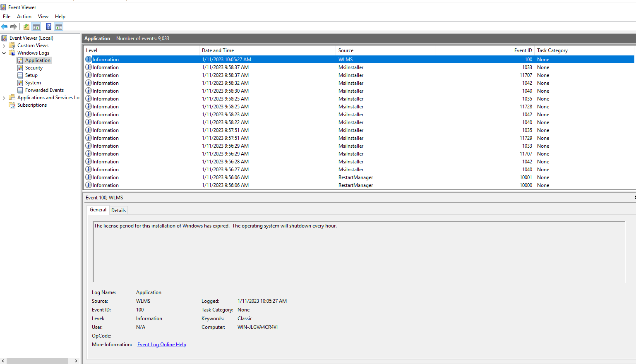Open the Action menu
Image resolution: width=636 pixels, height=364 pixels.
[x=24, y=16]
